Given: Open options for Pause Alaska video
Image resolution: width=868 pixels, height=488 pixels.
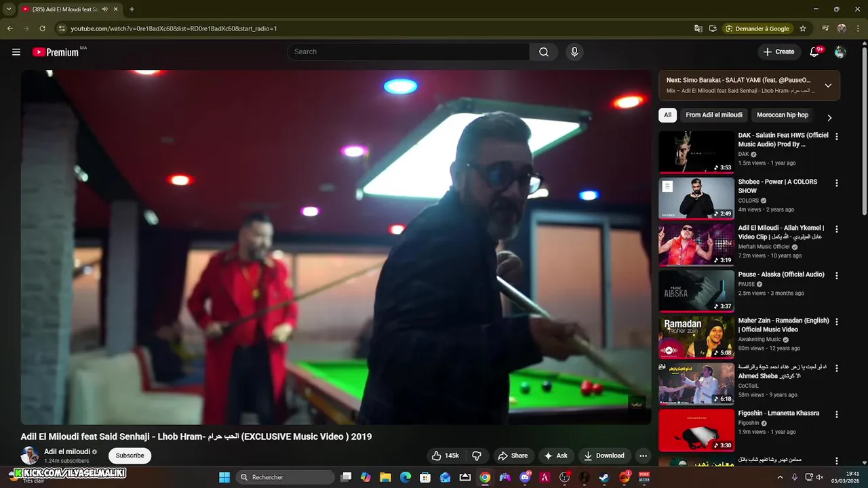Looking at the screenshot, I should point(836,276).
